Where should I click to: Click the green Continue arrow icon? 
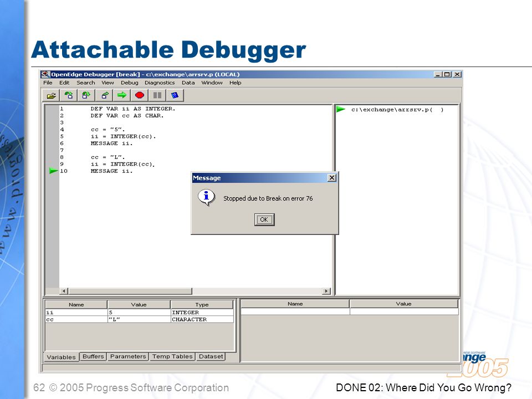(x=122, y=95)
